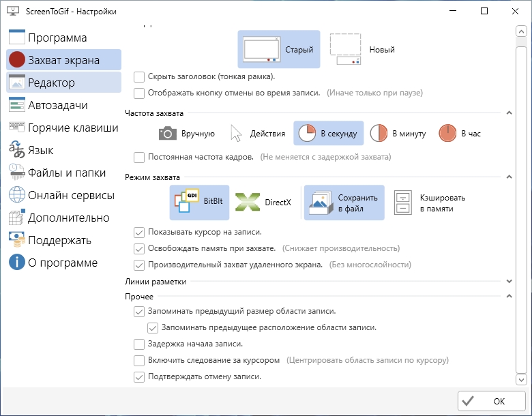Collapse the Частота захвата section chevron
Viewport: 532px width, 416px height.
[509, 113]
